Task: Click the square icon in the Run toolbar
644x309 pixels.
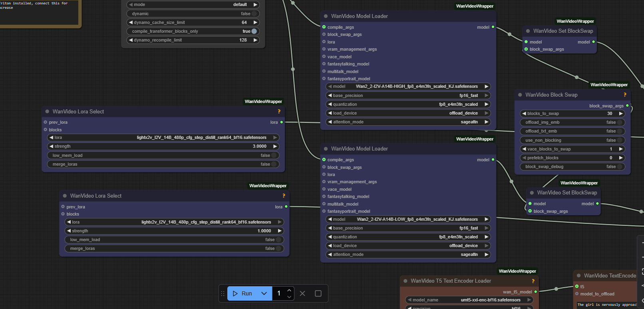Action: tap(318, 293)
